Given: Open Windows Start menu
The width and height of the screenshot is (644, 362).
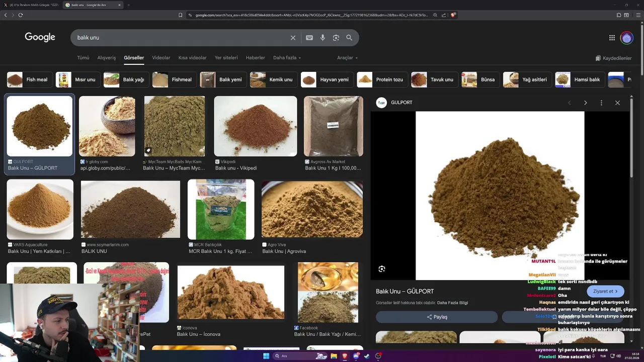Looking at the screenshot, I should point(266,356).
